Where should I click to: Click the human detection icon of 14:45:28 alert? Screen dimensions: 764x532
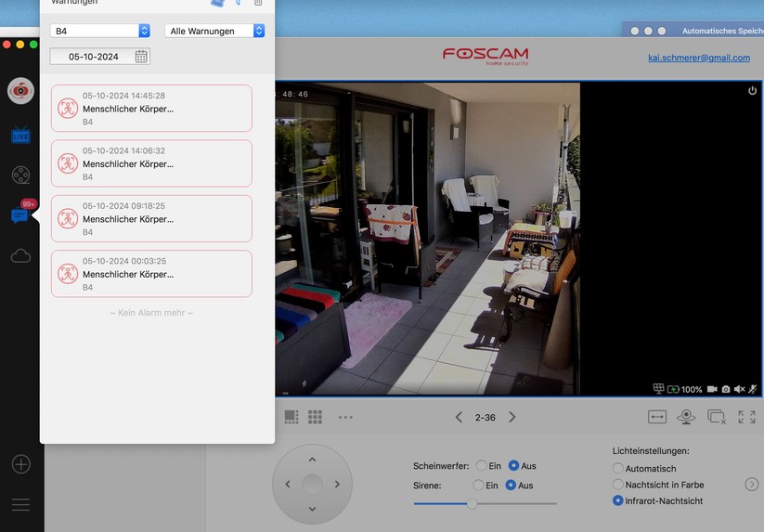68,108
